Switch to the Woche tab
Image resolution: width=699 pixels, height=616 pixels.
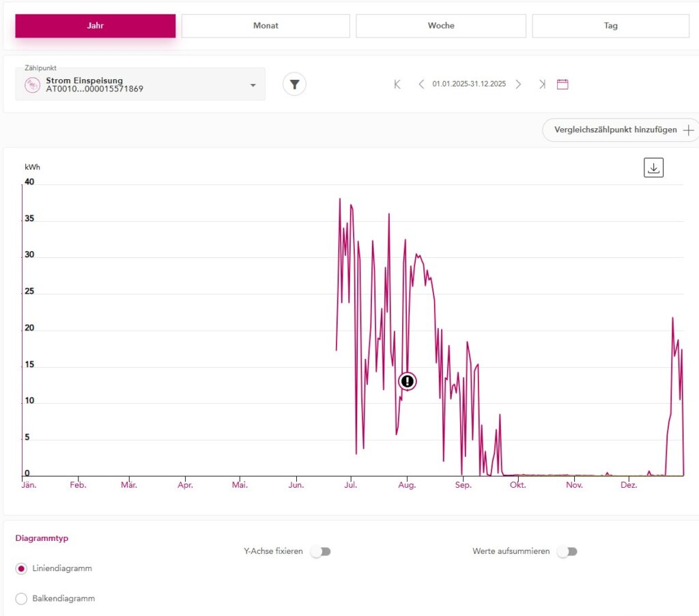[x=441, y=26]
